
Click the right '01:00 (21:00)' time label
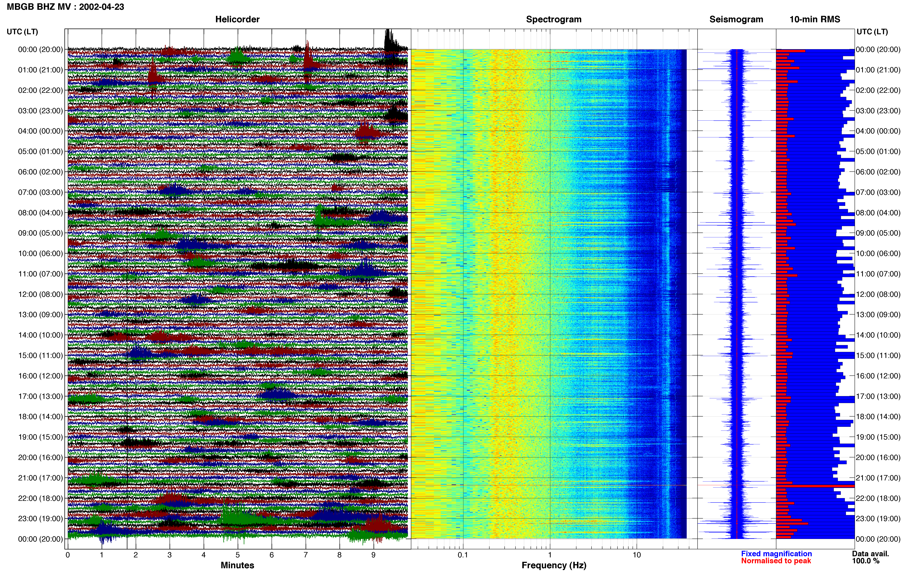pos(878,70)
